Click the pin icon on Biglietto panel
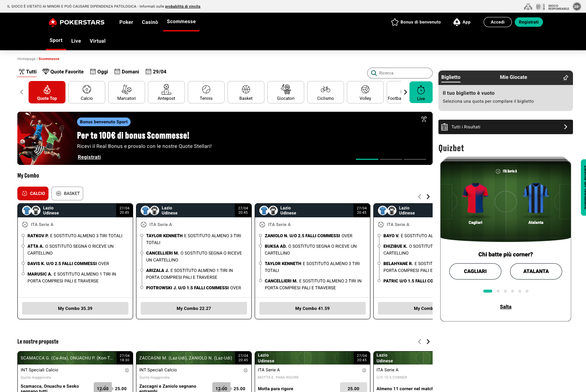The image size is (586, 392). pyautogui.click(x=566, y=78)
